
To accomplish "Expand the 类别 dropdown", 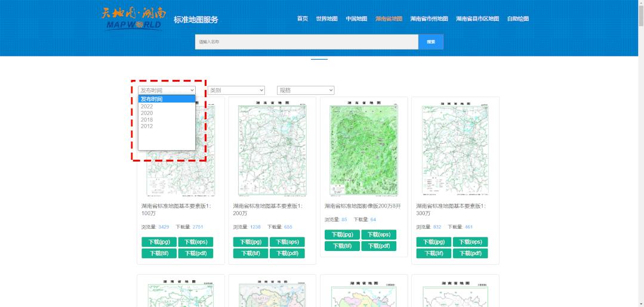I will point(236,90).
